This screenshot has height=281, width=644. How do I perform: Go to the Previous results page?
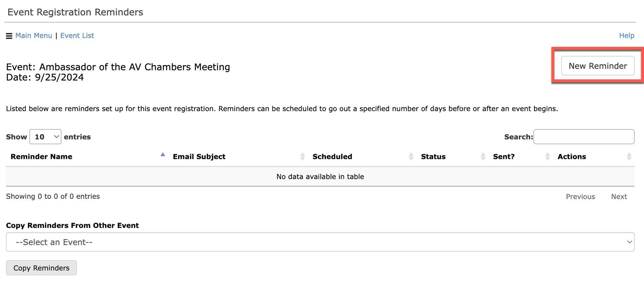[x=580, y=196]
